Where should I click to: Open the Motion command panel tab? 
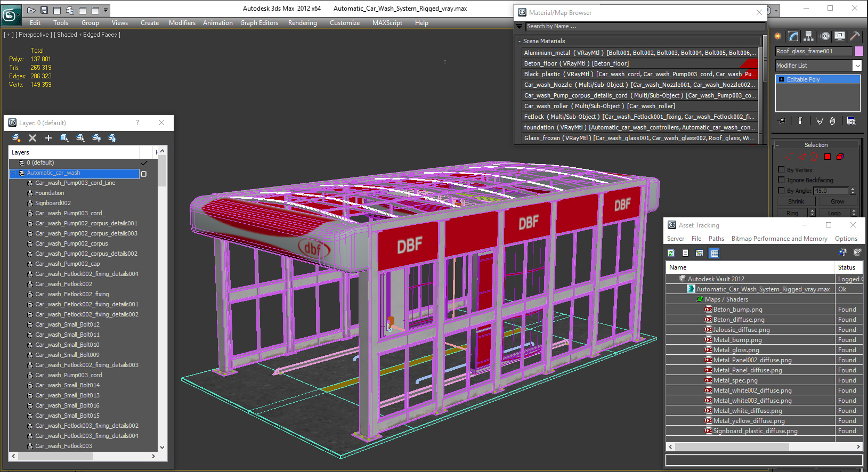[x=825, y=36]
